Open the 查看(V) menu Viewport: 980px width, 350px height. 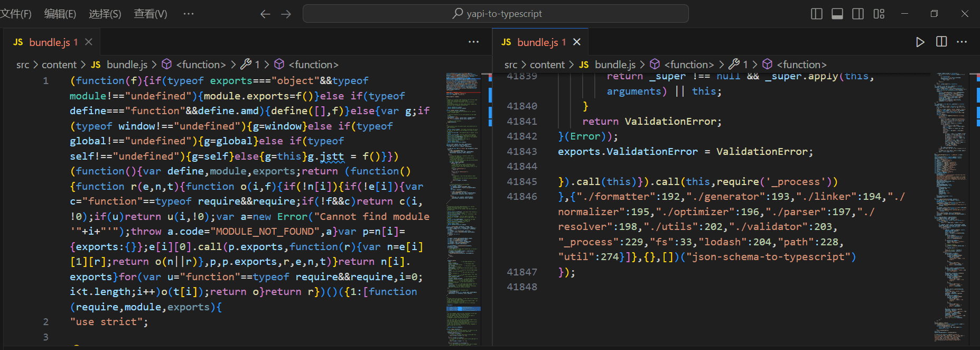coord(150,14)
